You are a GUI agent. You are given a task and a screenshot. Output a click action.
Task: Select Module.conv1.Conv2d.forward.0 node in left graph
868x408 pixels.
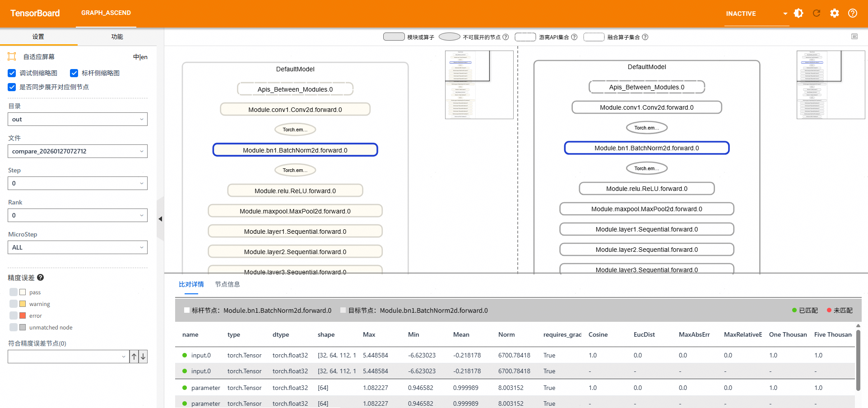pos(295,110)
